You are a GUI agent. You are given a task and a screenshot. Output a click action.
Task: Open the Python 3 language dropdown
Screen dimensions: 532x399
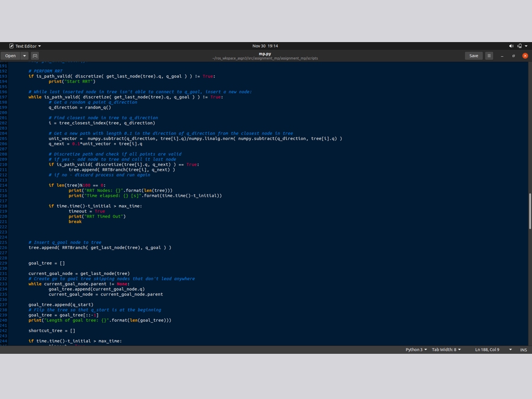tap(416, 350)
